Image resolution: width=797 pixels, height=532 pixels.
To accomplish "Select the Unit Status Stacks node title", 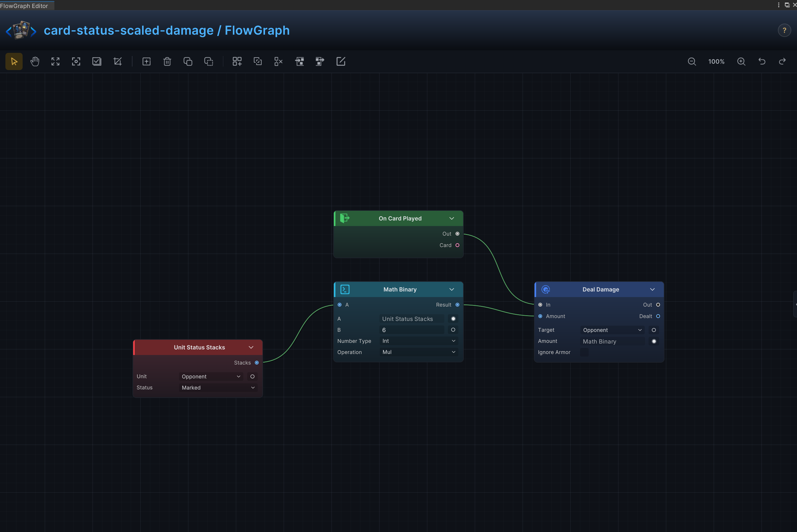I will click(x=199, y=347).
